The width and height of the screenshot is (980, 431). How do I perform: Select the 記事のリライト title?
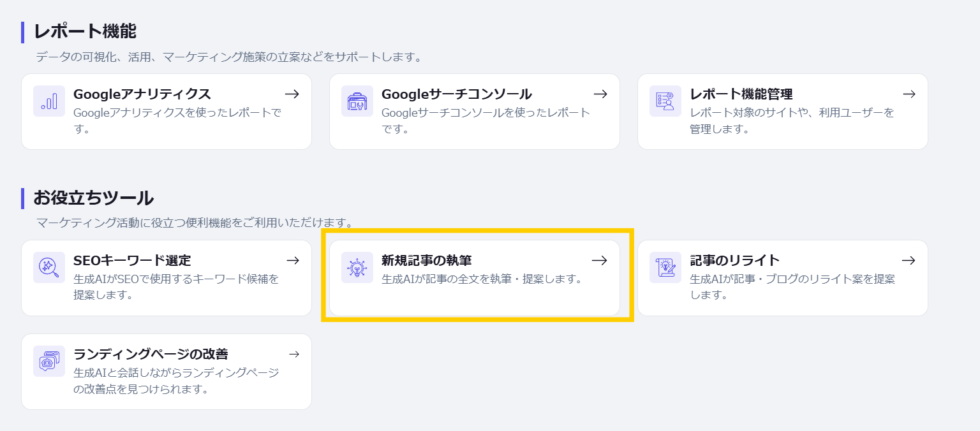[734, 260]
